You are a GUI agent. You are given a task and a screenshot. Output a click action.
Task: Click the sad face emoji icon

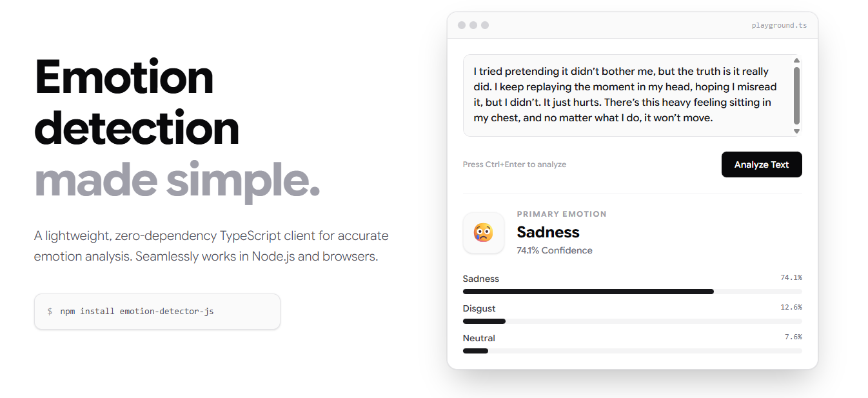tap(483, 233)
